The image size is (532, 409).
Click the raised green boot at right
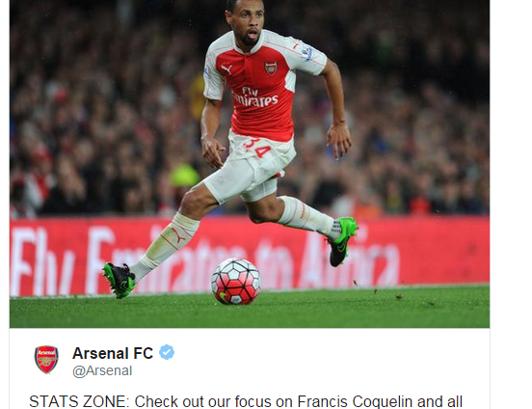342,241
